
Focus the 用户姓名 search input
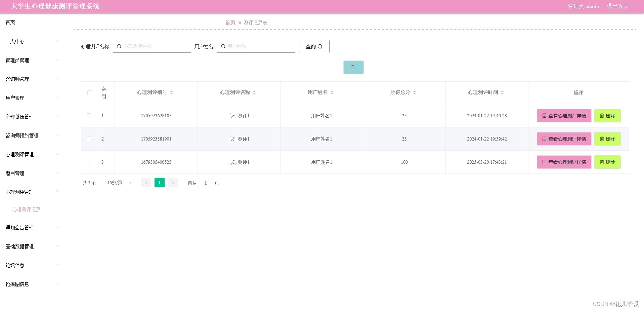click(256, 46)
